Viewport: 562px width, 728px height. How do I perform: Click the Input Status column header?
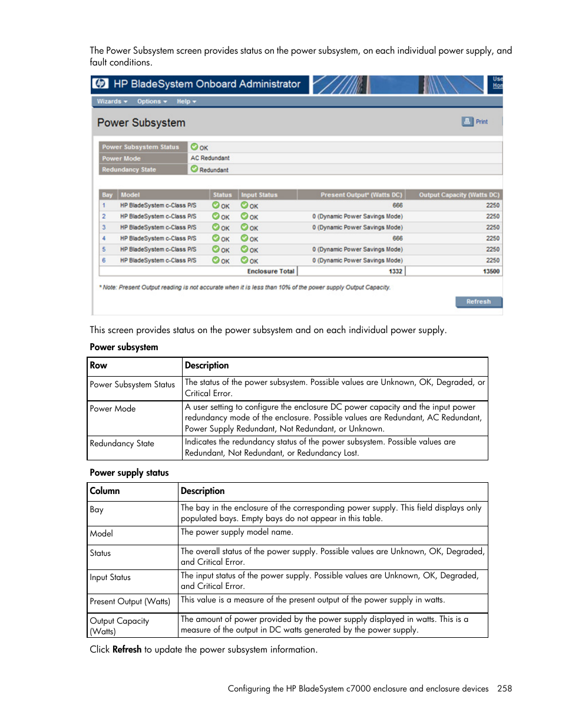267,195
